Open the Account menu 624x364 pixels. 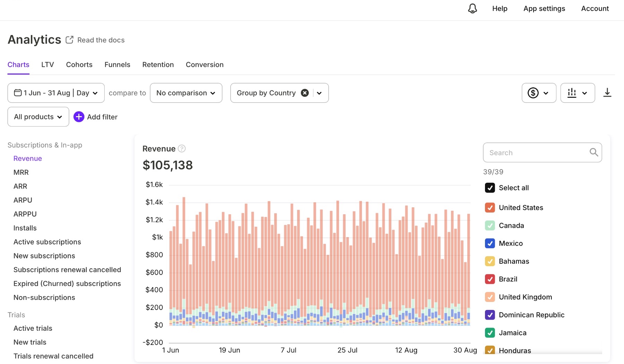click(x=595, y=9)
